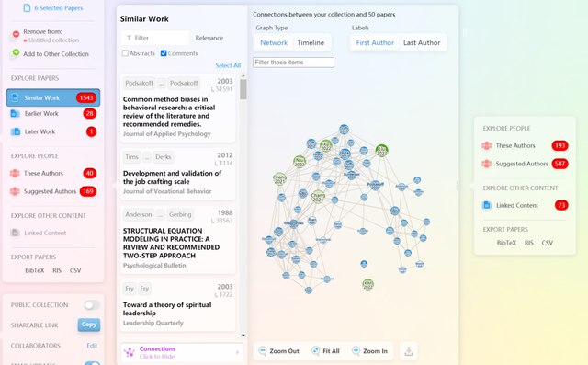Click the Zoom Out magnifier icon
588x365 pixels.
[x=263, y=350]
